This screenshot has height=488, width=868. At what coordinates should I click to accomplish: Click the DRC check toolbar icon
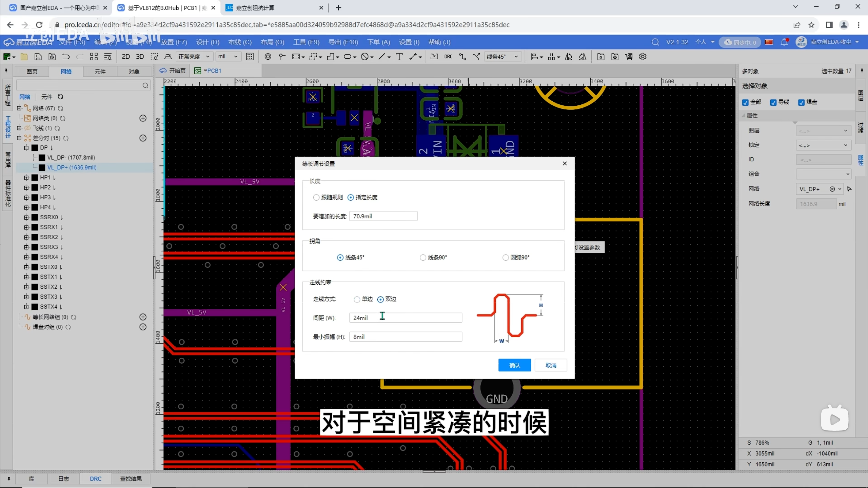pyautogui.click(x=448, y=57)
